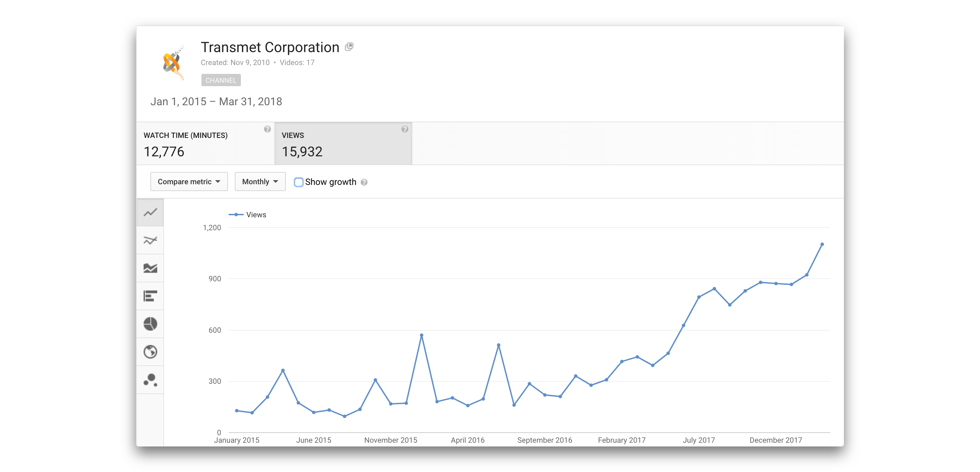980x472 pixels.
Task: Select the line chart view icon
Action: 150,213
